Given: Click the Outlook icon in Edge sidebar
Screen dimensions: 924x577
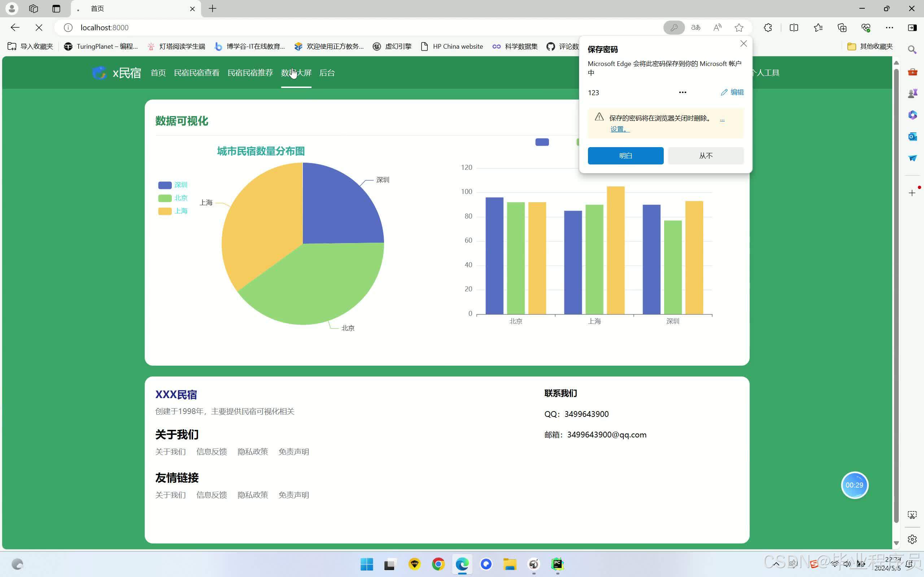Looking at the screenshot, I should point(912,136).
